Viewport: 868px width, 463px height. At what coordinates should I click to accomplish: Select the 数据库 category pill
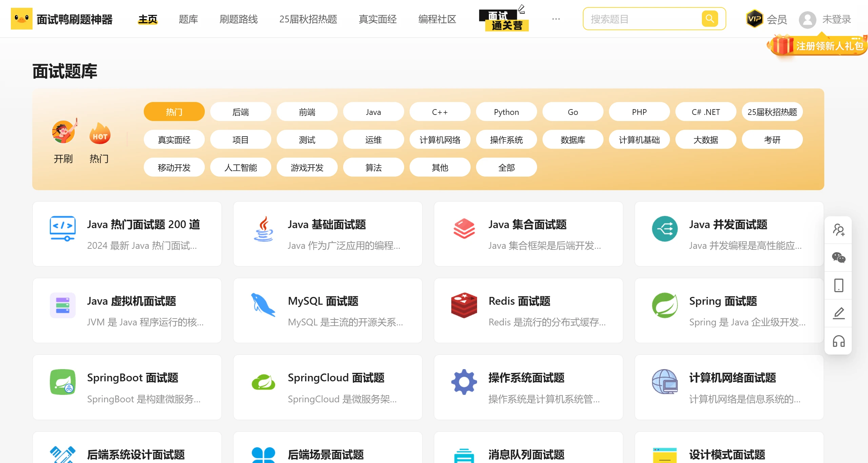tap(573, 140)
